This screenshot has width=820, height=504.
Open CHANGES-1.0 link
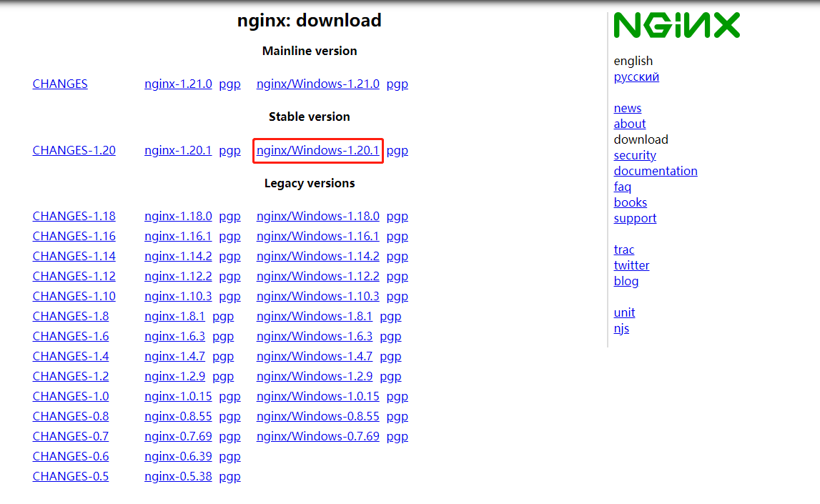click(x=71, y=396)
